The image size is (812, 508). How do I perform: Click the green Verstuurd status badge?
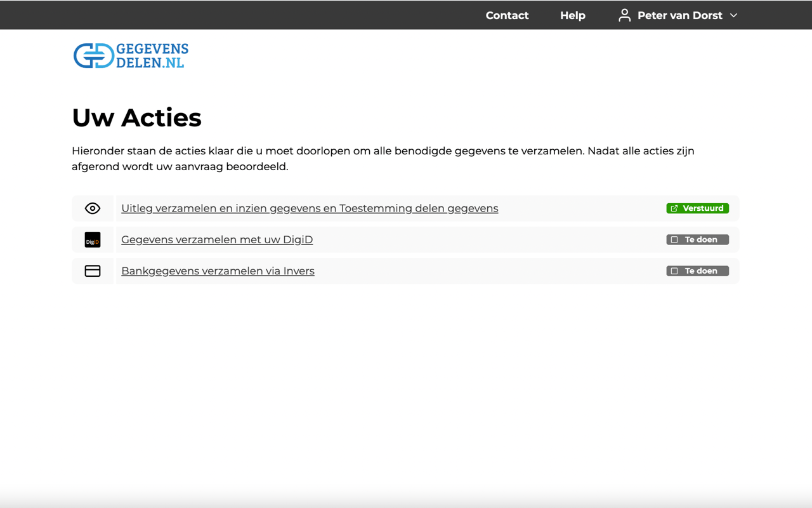[x=697, y=208]
